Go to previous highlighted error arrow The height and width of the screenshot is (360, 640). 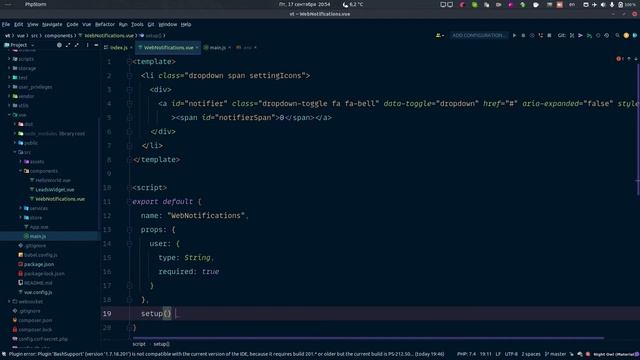click(629, 59)
